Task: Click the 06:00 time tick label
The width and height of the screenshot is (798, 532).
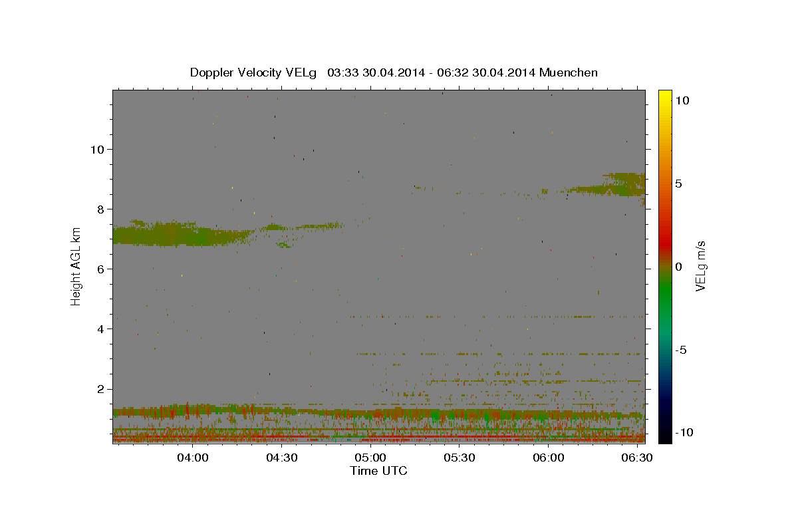Action: click(548, 458)
